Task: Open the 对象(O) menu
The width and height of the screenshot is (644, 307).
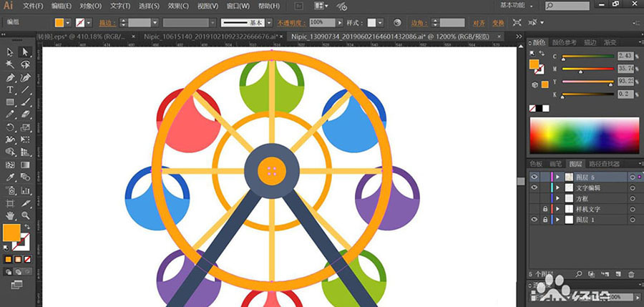Action: [x=90, y=6]
